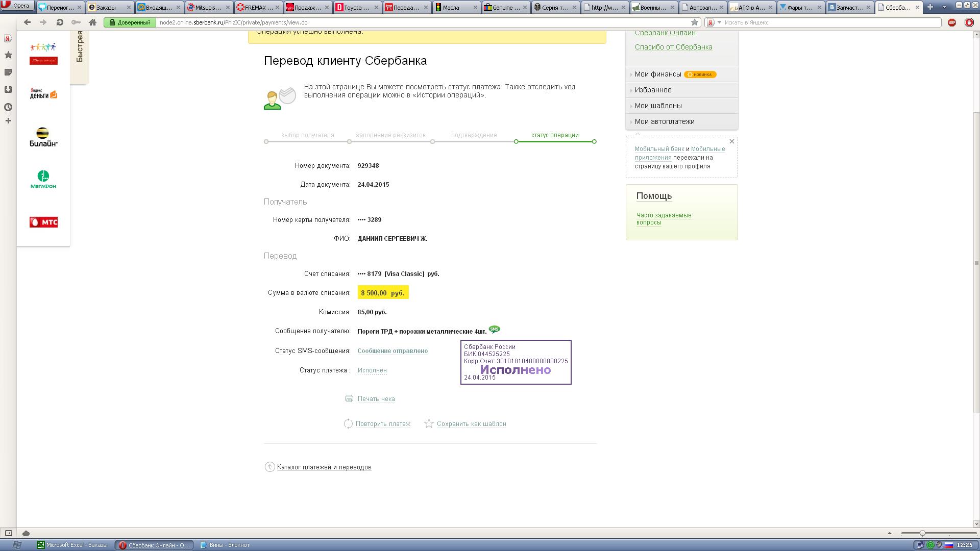Open bookmarks star in the left sidebar
The width and height of the screenshot is (980, 551).
point(8,55)
